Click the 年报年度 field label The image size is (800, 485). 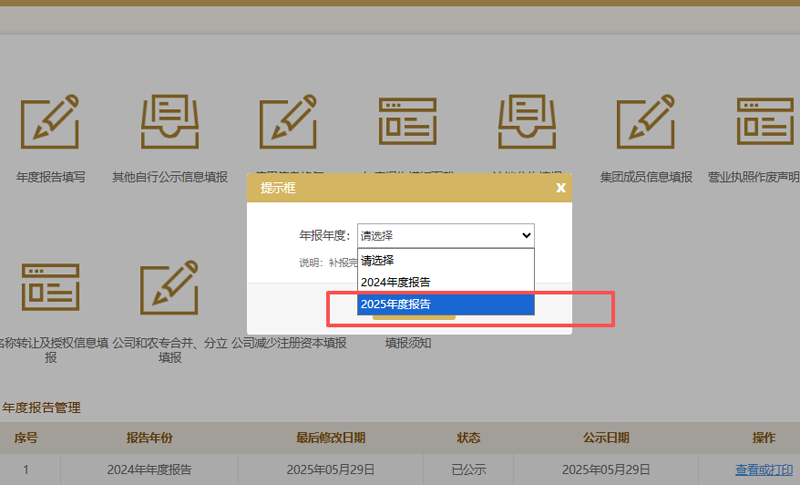pos(325,236)
